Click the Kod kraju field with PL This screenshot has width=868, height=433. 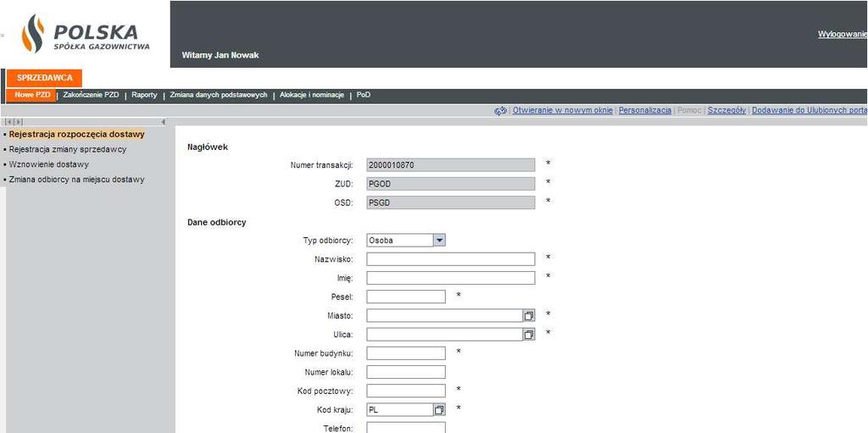[x=400, y=410]
